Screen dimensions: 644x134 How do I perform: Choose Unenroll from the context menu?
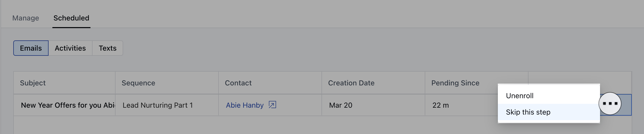pos(549,96)
